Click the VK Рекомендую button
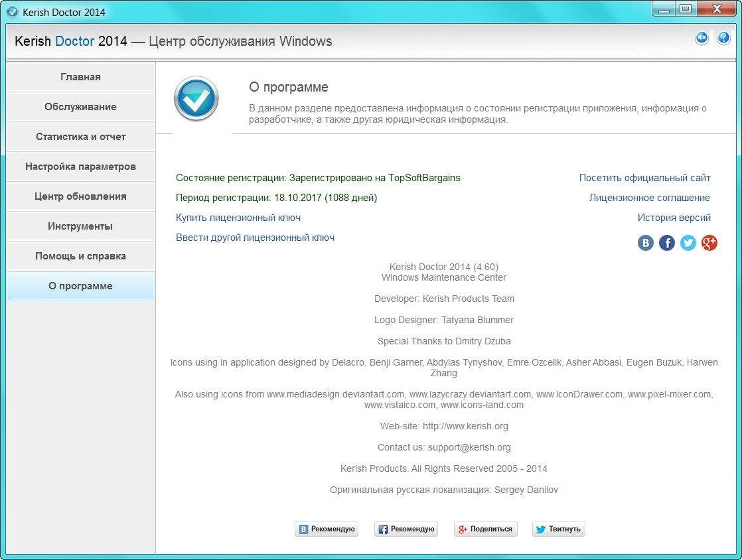 click(327, 529)
